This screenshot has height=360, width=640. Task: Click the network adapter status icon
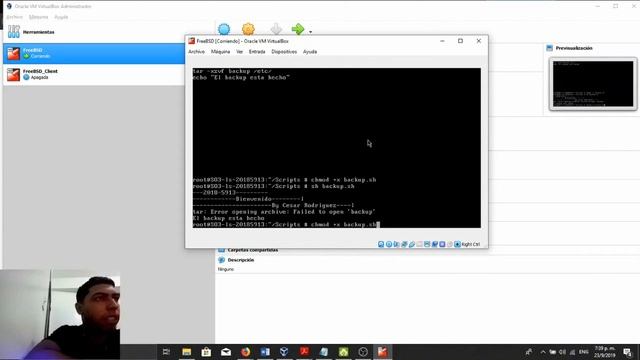click(x=404, y=244)
